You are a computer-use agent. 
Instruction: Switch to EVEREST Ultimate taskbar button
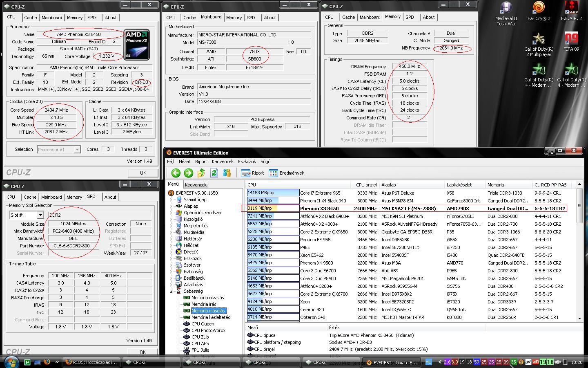click(x=392, y=362)
